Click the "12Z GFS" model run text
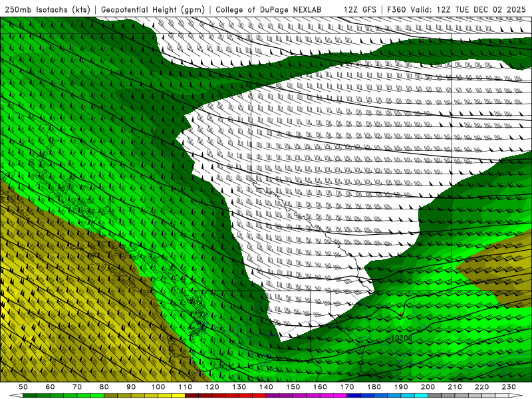The image size is (532, 399). coord(360,9)
